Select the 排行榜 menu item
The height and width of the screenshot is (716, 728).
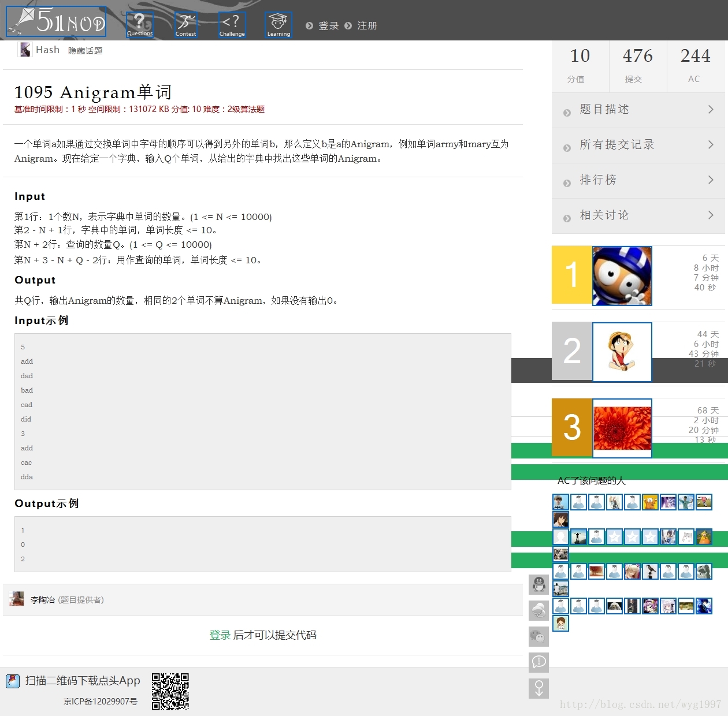coord(638,181)
